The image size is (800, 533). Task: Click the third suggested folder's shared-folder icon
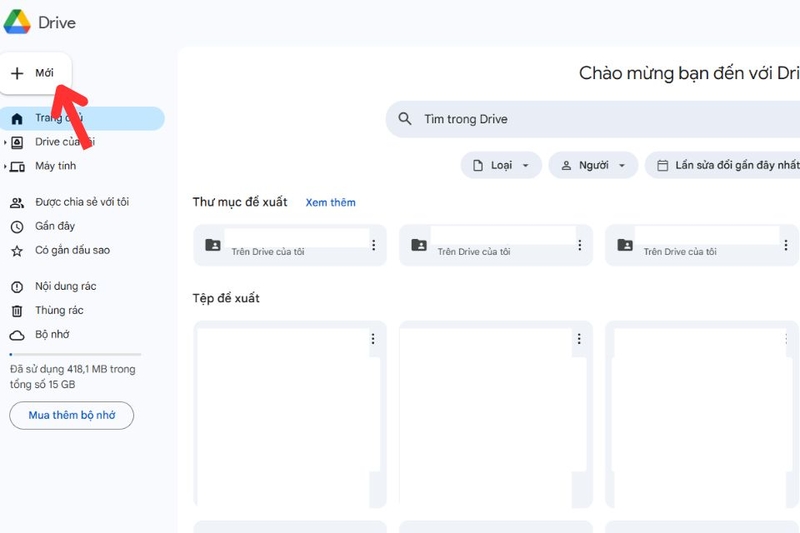[x=625, y=245]
